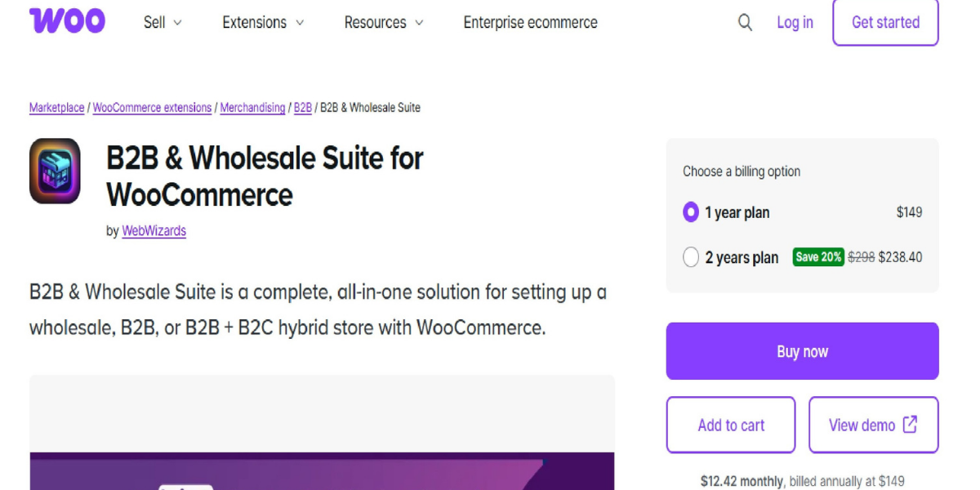The width and height of the screenshot is (980, 490).
Task: Expand the Resources dropdown menu
Action: tap(384, 23)
